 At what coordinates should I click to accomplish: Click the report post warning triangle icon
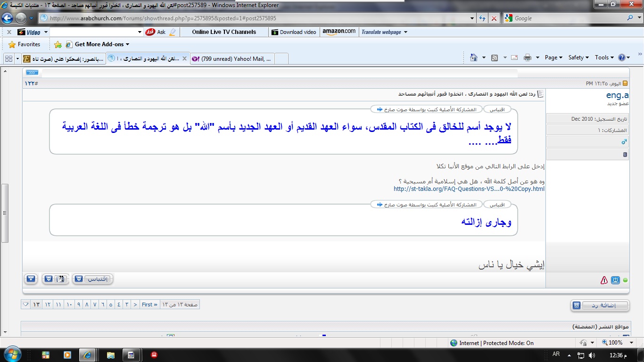[x=604, y=280]
